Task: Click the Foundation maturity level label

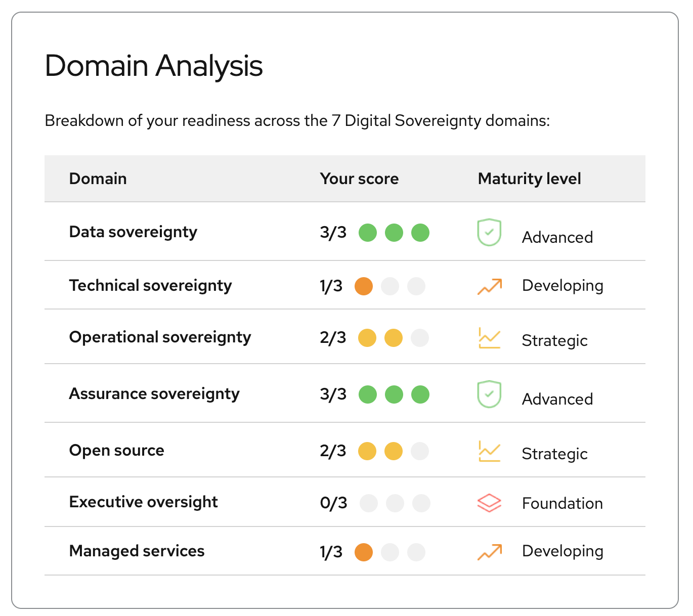Action: (x=562, y=503)
